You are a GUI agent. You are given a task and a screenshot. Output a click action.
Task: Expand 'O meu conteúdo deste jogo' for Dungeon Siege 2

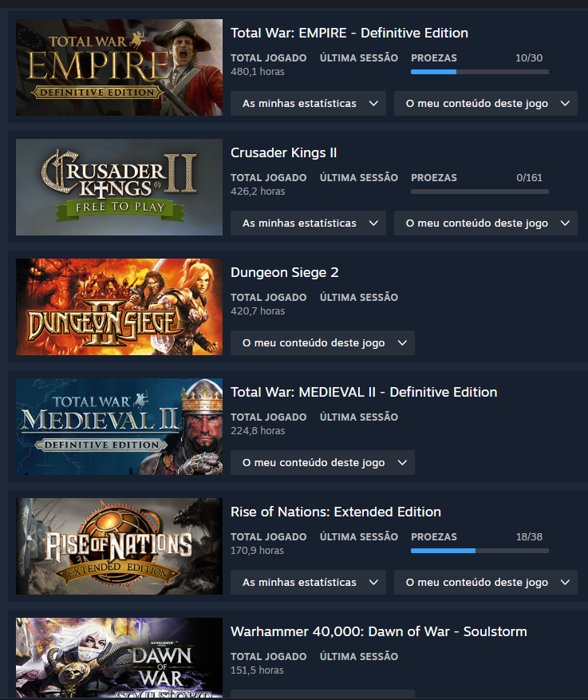pos(322,343)
